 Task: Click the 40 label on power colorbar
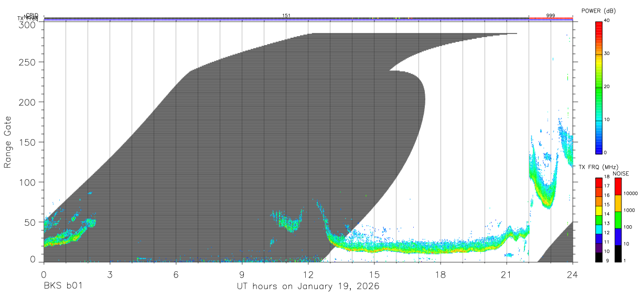pos(607,20)
